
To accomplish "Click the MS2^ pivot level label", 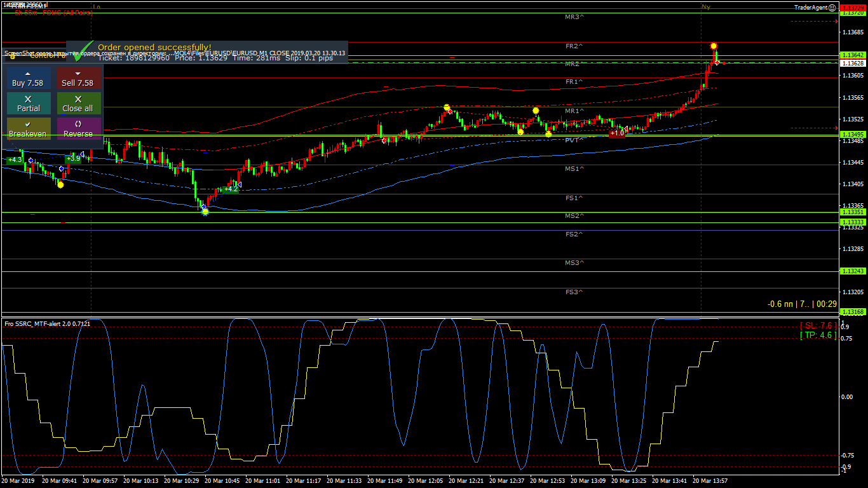I will point(574,216).
